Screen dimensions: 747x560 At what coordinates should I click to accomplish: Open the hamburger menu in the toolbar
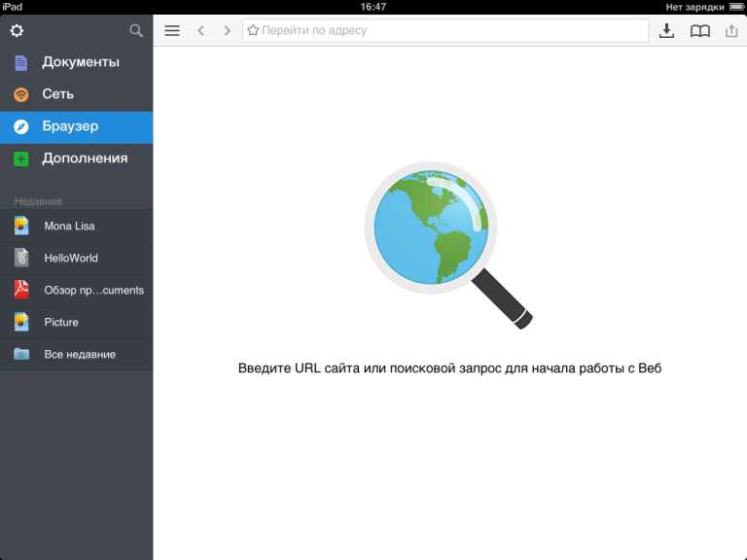[172, 30]
